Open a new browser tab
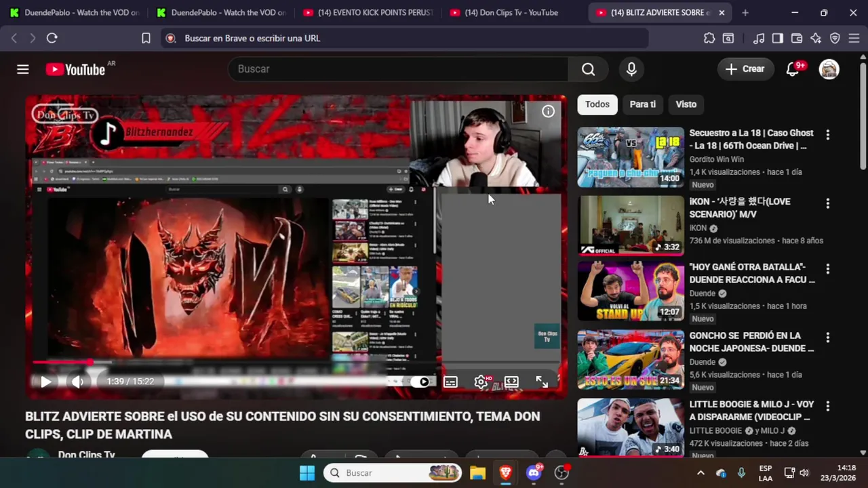The height and width of the screenshot is (488, 868). [745, 13]
